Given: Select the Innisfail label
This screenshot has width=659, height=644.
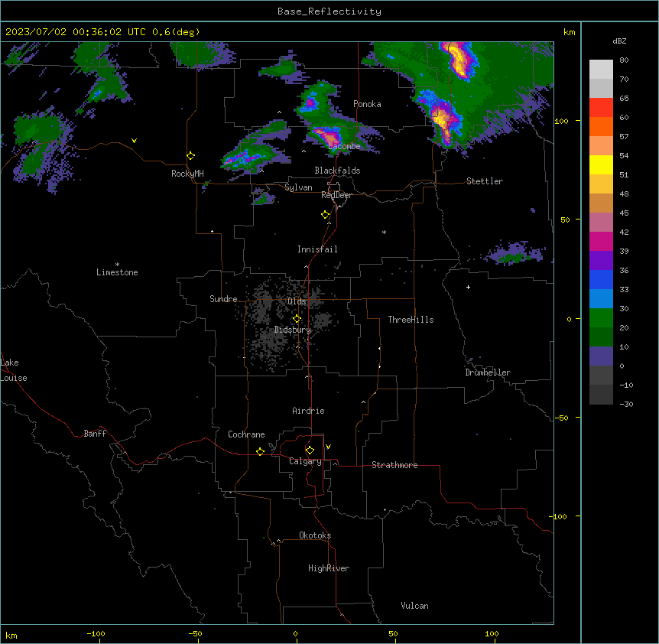Looking at the screenshot, I should click(x=317, y=249).
